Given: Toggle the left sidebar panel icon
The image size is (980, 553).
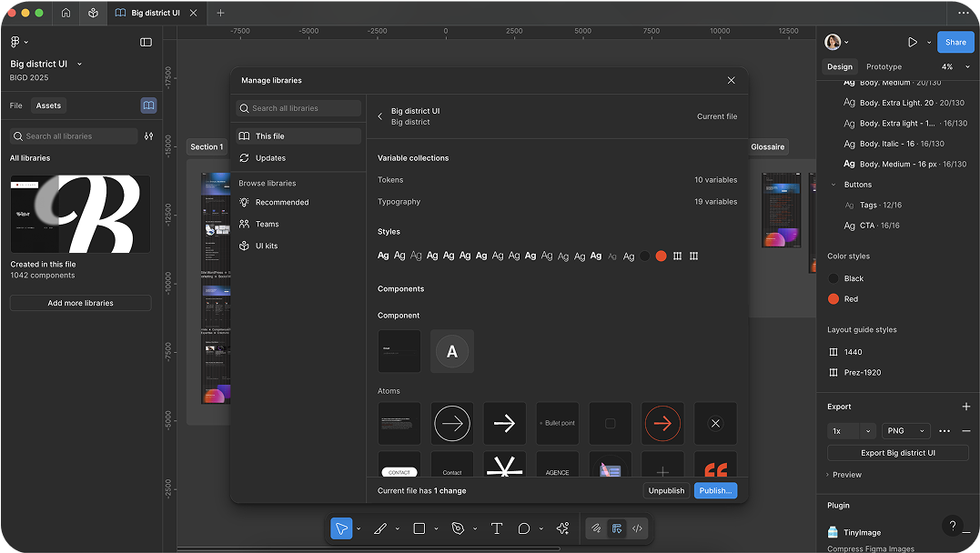Looking at the screenshot, I should coord(146,42).
